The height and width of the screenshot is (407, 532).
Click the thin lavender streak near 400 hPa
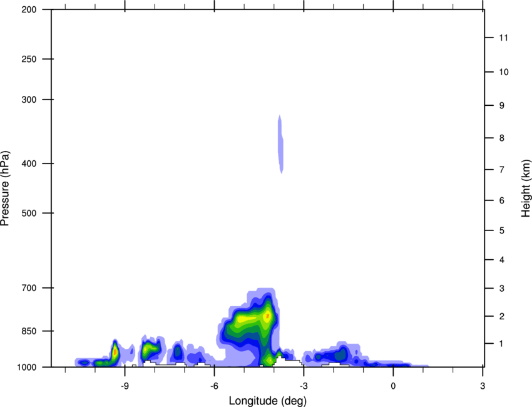280,144
